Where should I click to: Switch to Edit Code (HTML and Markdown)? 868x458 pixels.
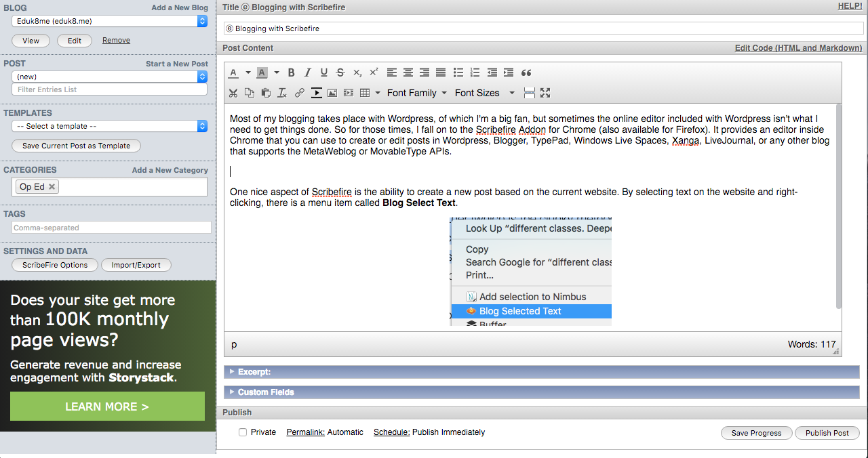tap(799, 48)
